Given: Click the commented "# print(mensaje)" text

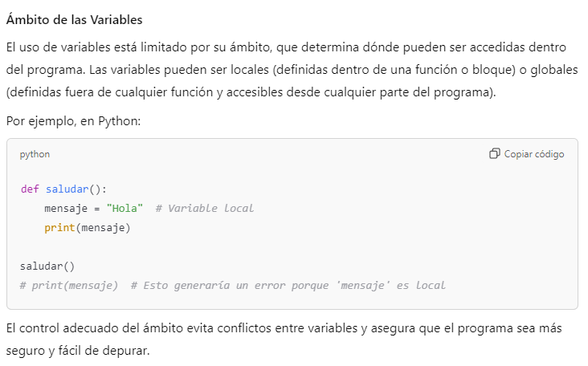Looking at the screenshot, I should coord(69,285).
